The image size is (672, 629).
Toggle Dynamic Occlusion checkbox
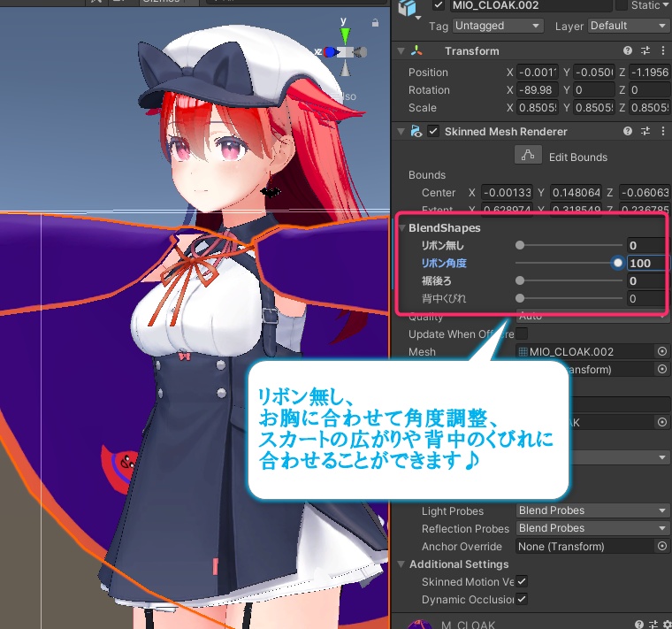point(522,599)
